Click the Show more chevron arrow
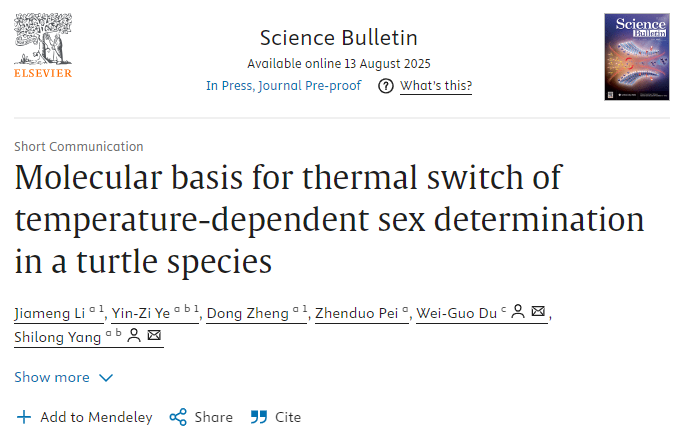The image size is (679, 432). coord(106,378)
